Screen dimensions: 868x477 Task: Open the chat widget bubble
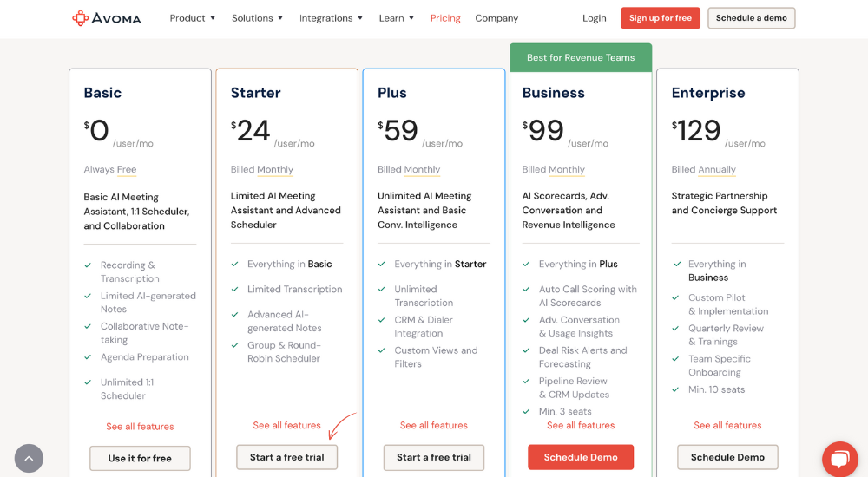839,459
